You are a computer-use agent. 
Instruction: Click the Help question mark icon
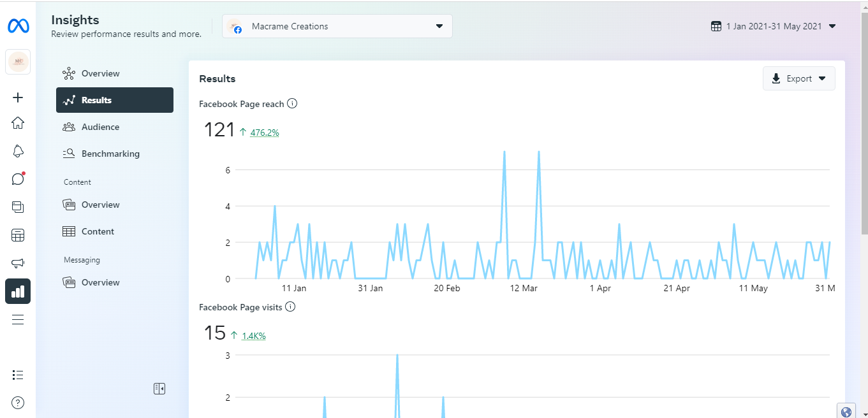pyautogui.click(x=18, y=402)
